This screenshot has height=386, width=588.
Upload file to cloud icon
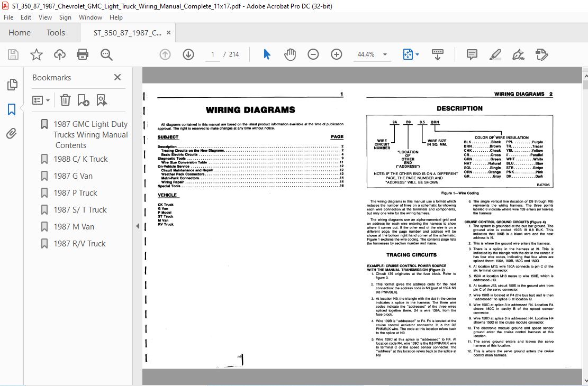(x=60, y=54)
